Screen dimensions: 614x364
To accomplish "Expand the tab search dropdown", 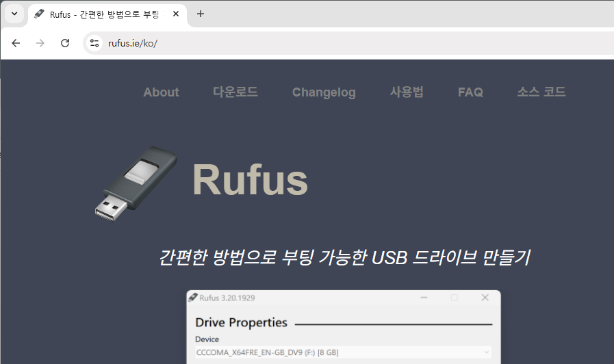I will tap(14, 14).
